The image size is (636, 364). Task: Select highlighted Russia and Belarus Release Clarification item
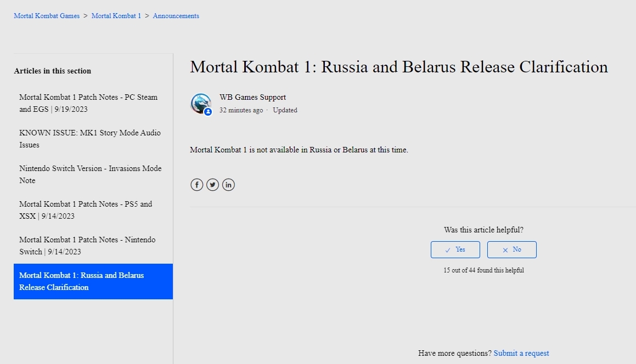(x=93, y=281)
